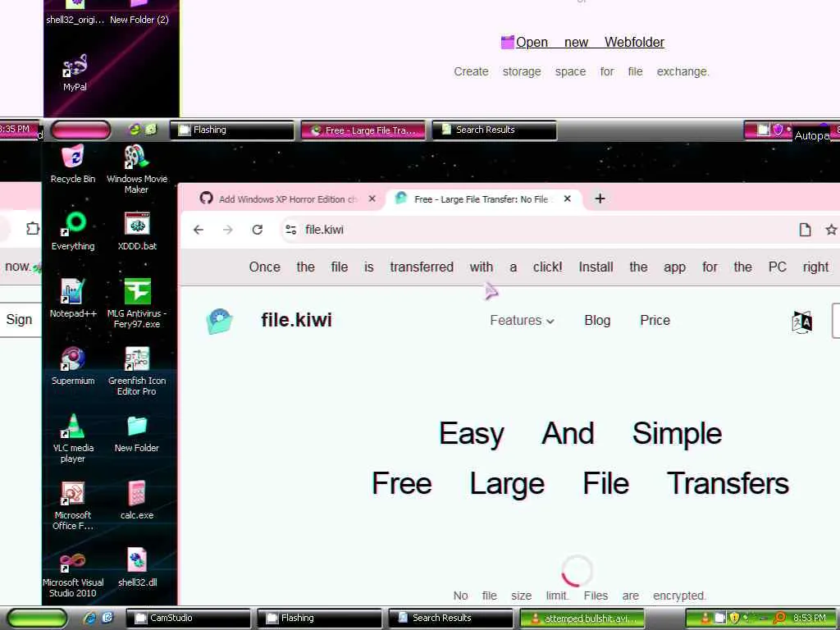Select the shell32.dll desktop file
Viewport: 840px width, 630px height.
click(137, 568)
